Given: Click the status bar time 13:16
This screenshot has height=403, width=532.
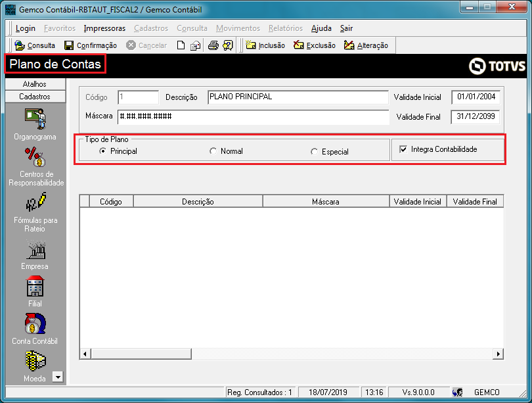Looking at the screenshot, I should pos(374,392).
